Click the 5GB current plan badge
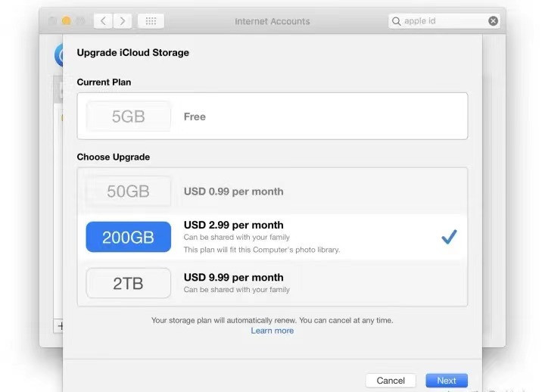This screenshot has width=545, height=392. pyautogui.click(x=128, y=117)
